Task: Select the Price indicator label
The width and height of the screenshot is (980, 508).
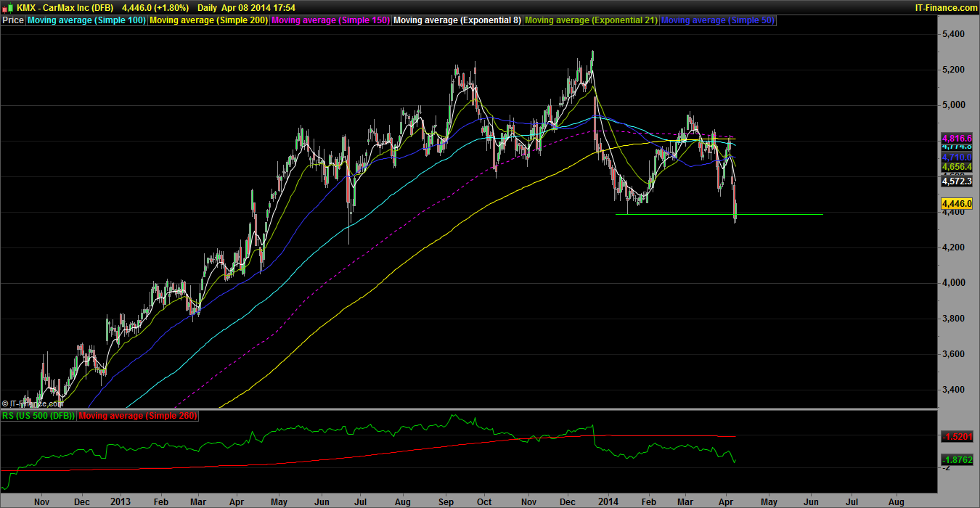Action: tap(12, 20)
